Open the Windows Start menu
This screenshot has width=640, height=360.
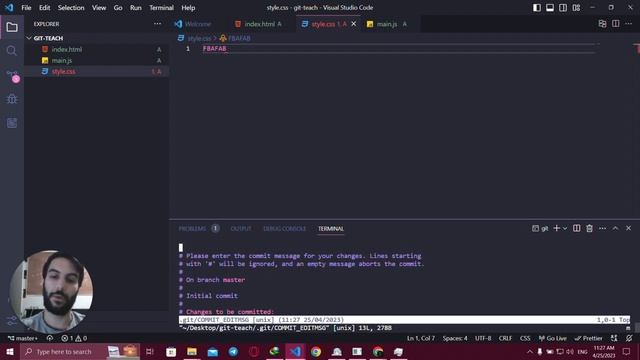(x=10, y=351)
